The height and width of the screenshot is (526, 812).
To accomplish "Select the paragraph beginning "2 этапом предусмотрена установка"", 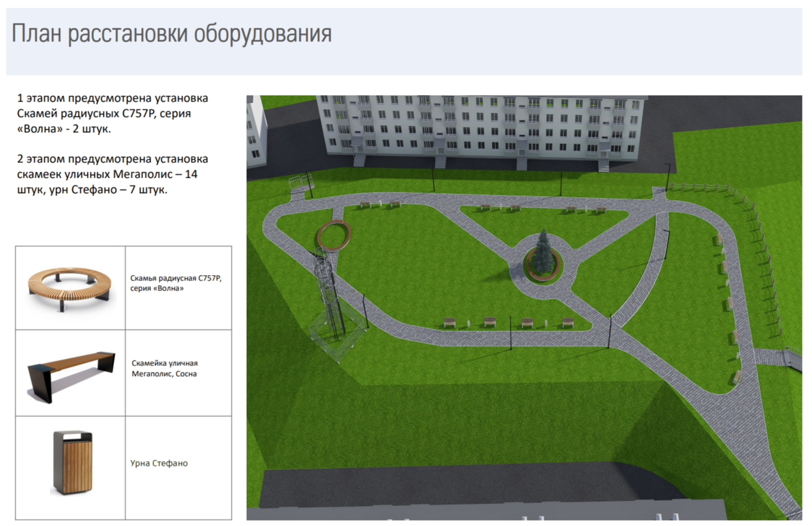I will tap(113, 174).
